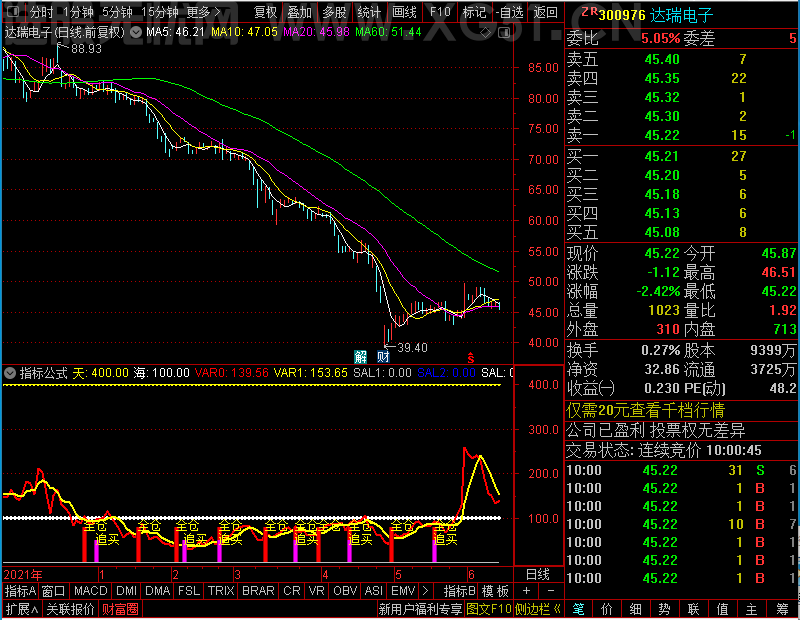Select the ASI indicator tab
Image resolution: width=800 pixels, height=620 pixels.
[x=373, y=591]
